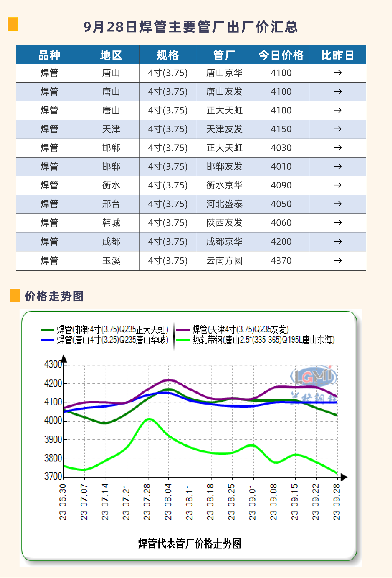Click the 管厂 column header

224,55
